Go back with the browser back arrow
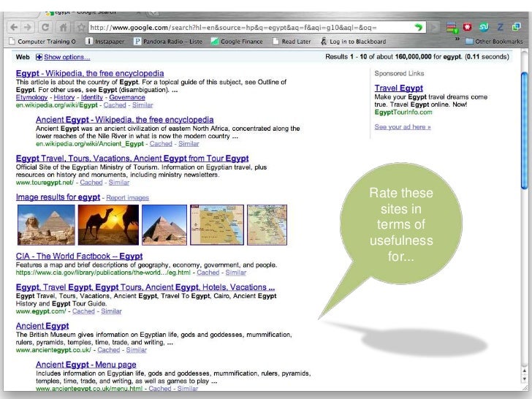Viewport: 532px width, 399px height. (x=14, y=27)
